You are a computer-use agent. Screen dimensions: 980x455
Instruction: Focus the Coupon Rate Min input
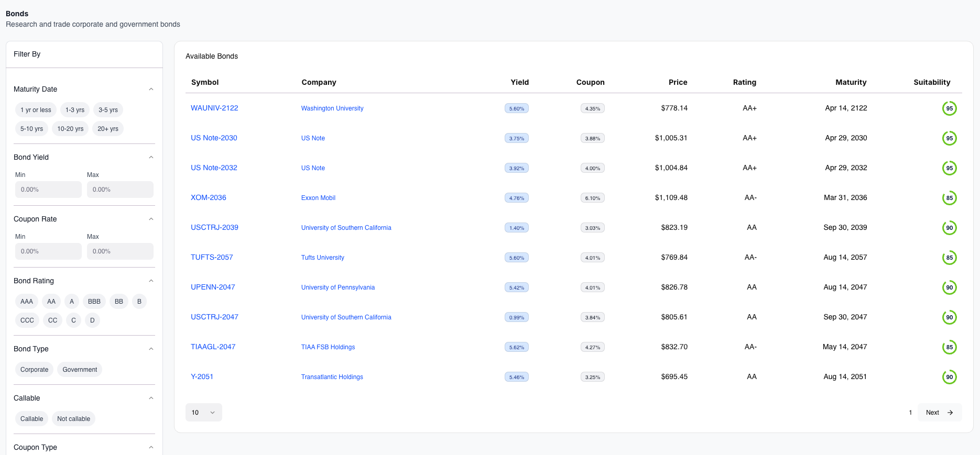(48, 251)
